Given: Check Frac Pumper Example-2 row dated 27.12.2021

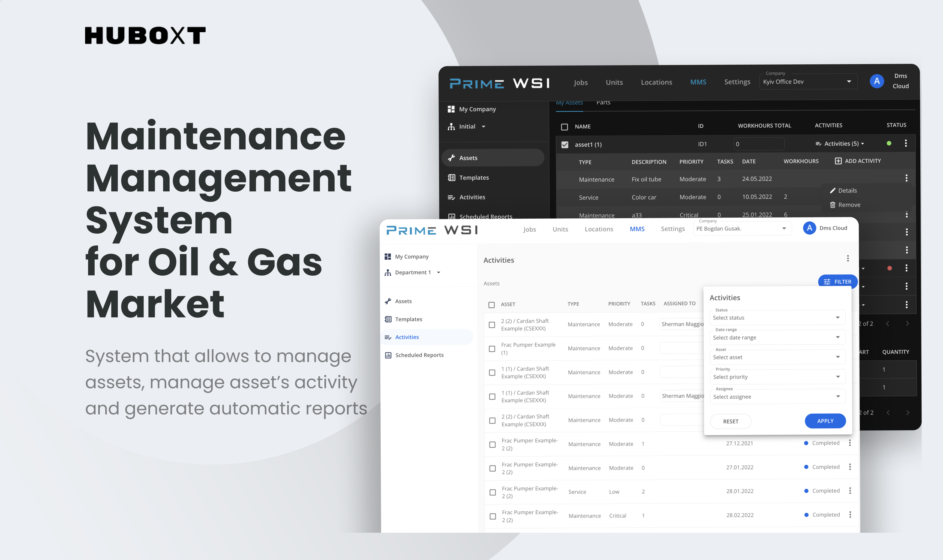Looking at the screenshot, I should click(492, 444).
